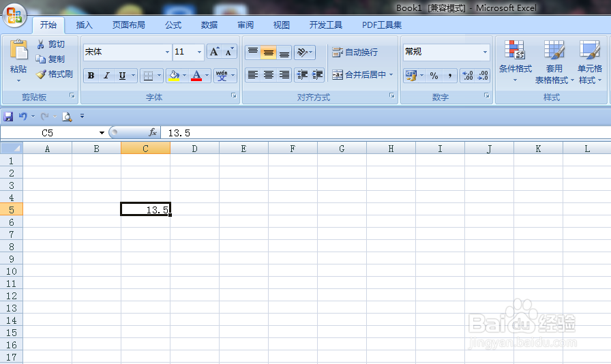Image resolution: width=611 pixels, height=364 pixels.
Task: Open print preview magnifier icon
Action: (67, 116)
